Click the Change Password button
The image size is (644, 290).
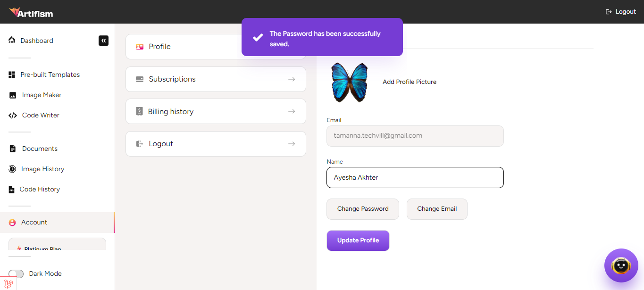click(x=363, y=209)
